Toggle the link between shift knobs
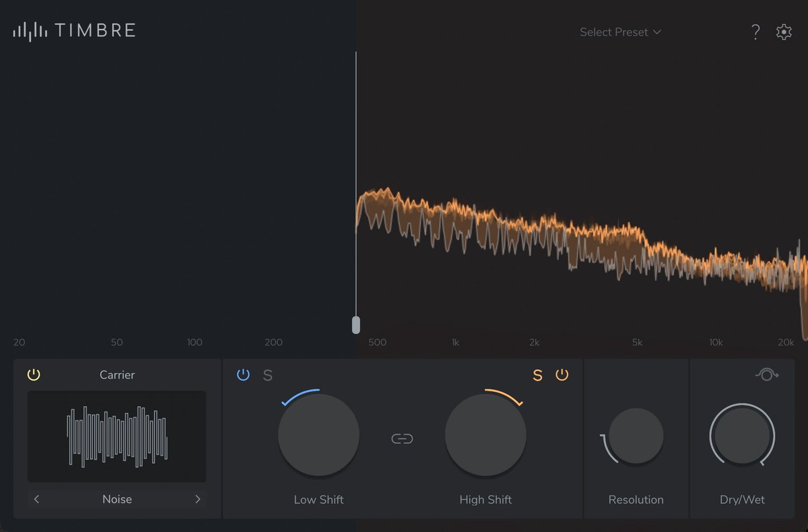 click(x=402, y=439)
